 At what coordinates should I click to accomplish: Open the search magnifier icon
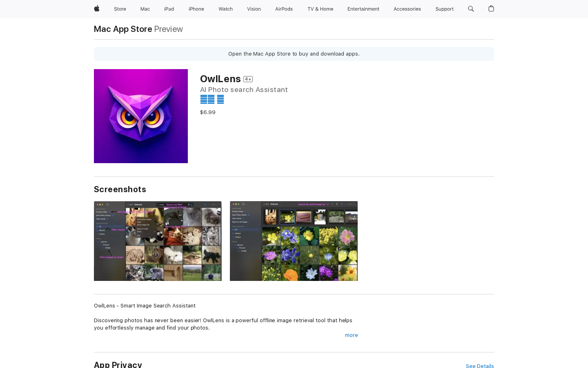471,9
